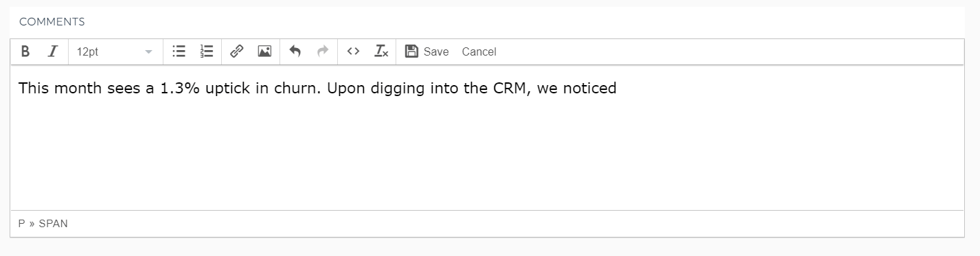Image resolution: width=980 pixels, height=256 pixels.
Task: Place cursor after the word "noticed"
Action: (x=617, y=88)
